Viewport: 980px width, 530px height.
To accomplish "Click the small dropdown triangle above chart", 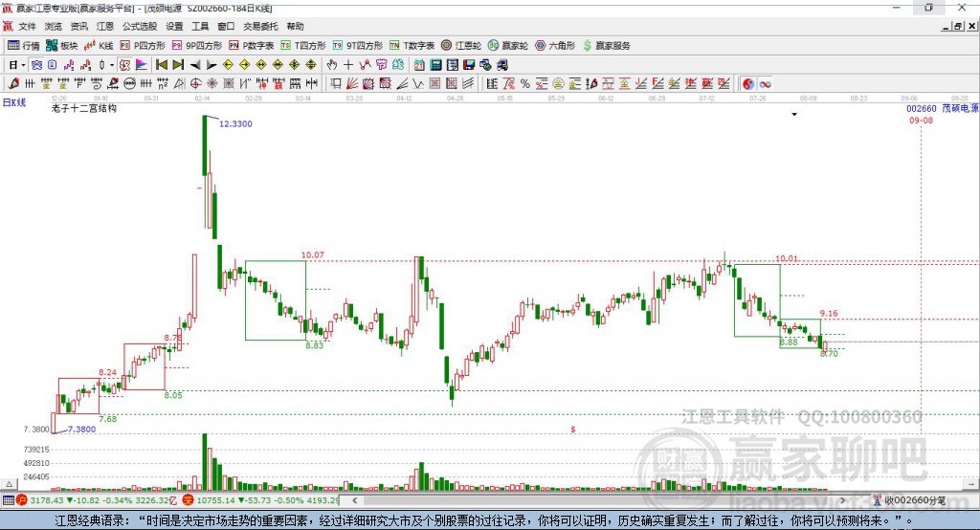I will coord(794,115).
